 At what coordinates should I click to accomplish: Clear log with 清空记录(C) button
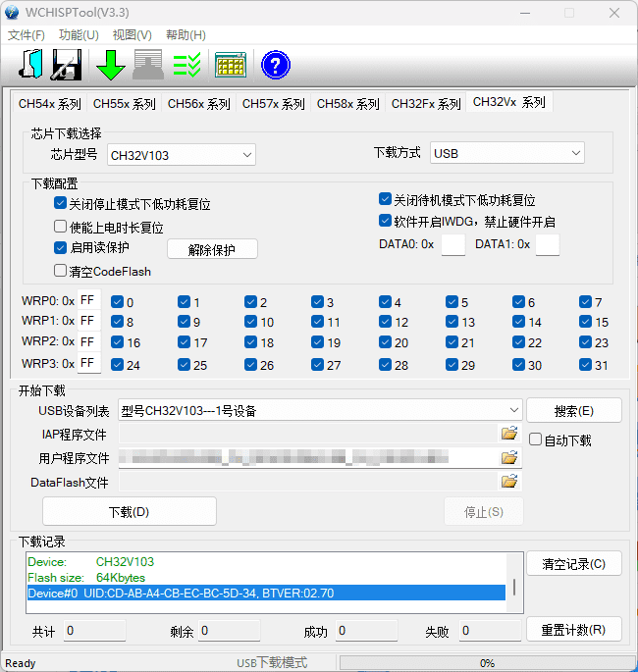point(574,563)
